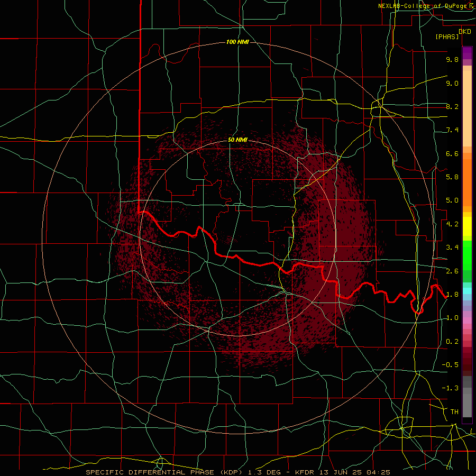Click the "[PHAS]" label above the colorbar
Viewport: 476px width, 476px height.
447,36
